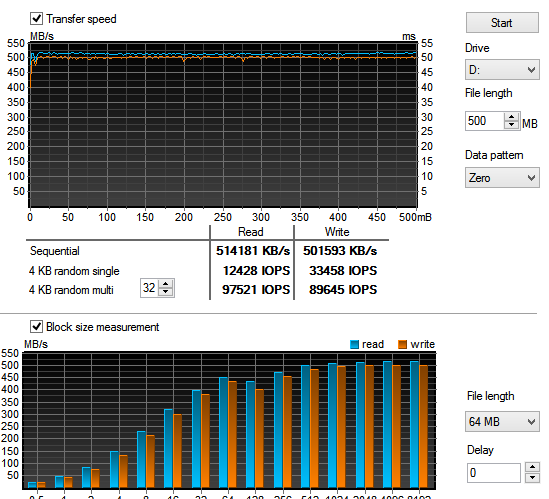549x499 pixels.
Task: Click the Start button
Action: tap(502, 23)
